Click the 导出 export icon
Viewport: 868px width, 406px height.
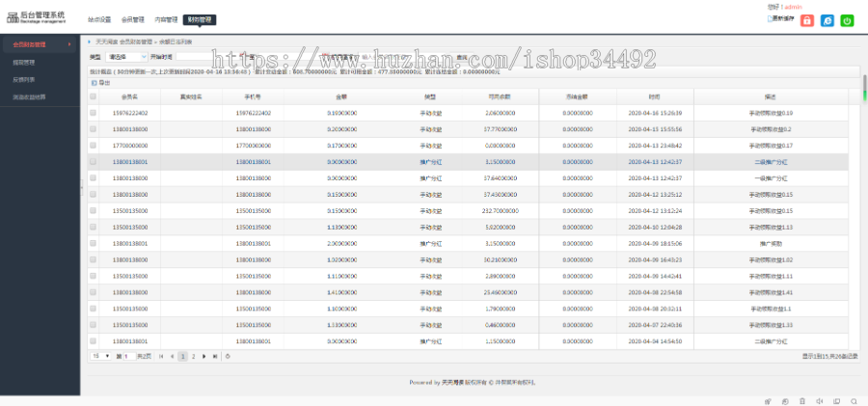click(x=95, y=83)
